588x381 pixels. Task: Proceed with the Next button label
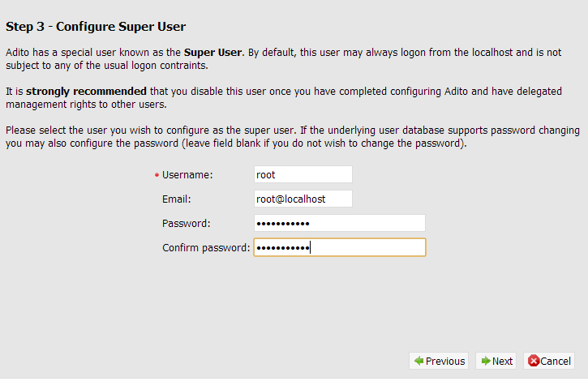point(502,361)
